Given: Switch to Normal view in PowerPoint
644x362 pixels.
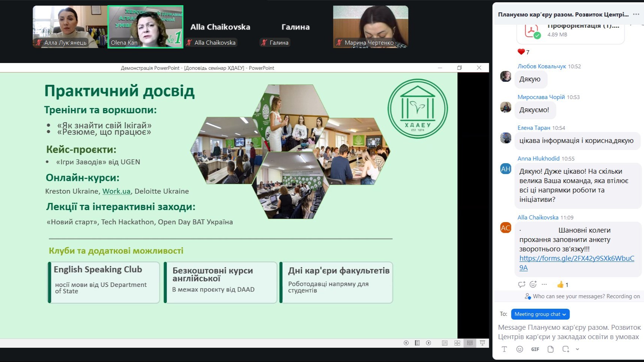Looking at the screenshot, I should click(x=445, y=343).
